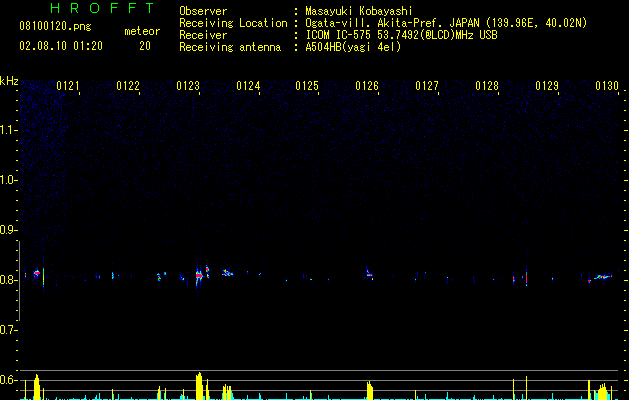Select the filename 08100120.png
This screenshot has height=400, width=629.
coord(55,27)
